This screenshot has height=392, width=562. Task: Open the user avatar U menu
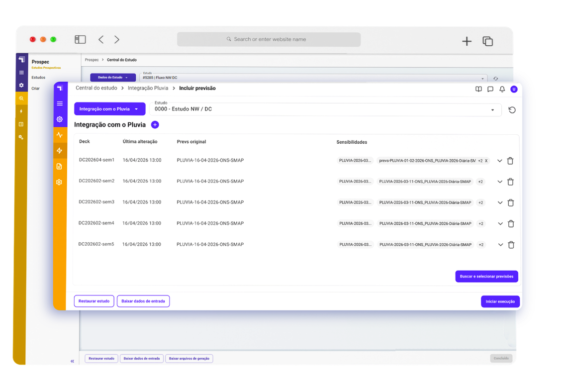(x=514, y=90)
